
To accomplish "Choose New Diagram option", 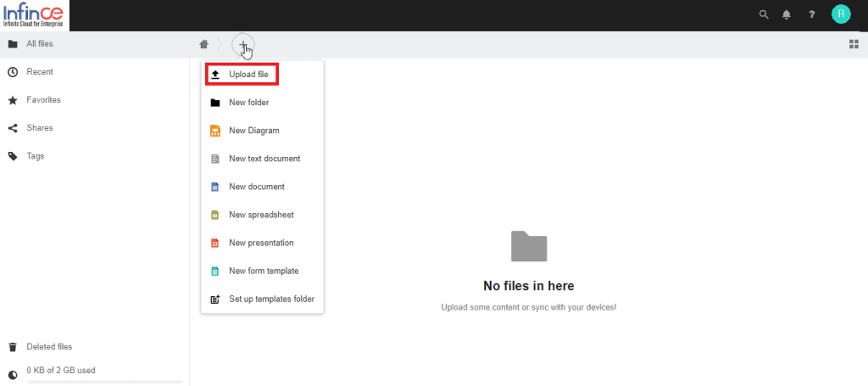I will tap(253, 131).
